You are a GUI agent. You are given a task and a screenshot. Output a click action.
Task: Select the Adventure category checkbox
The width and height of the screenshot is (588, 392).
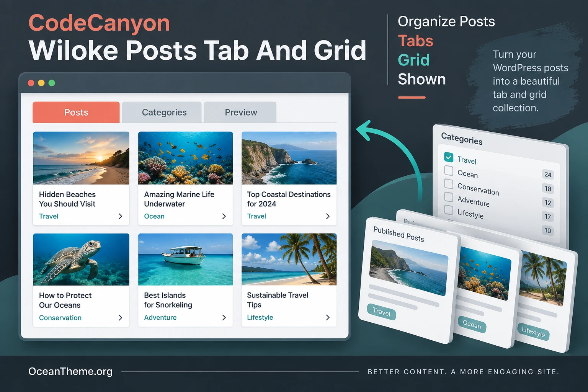point(449,197)
